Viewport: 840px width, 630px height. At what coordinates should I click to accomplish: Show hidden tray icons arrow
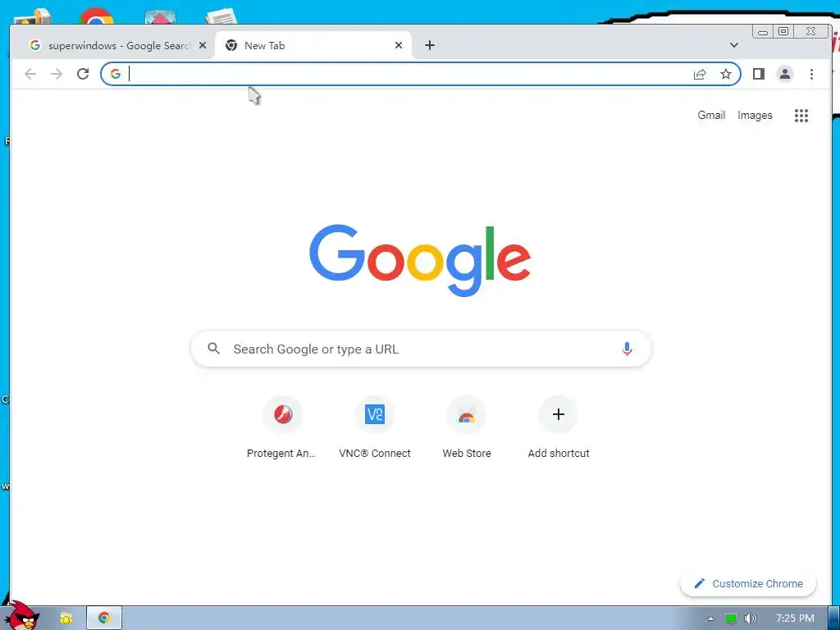pyautogui.click(x=710, y=619)
